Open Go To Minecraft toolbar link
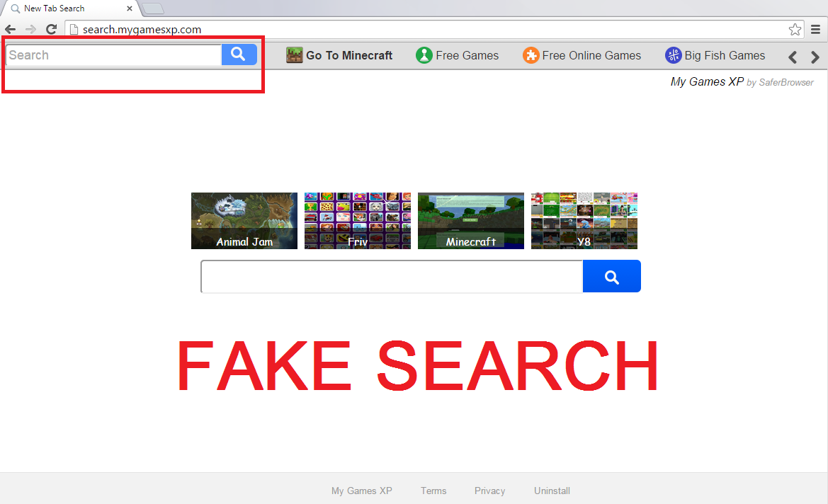 [339, 55]
